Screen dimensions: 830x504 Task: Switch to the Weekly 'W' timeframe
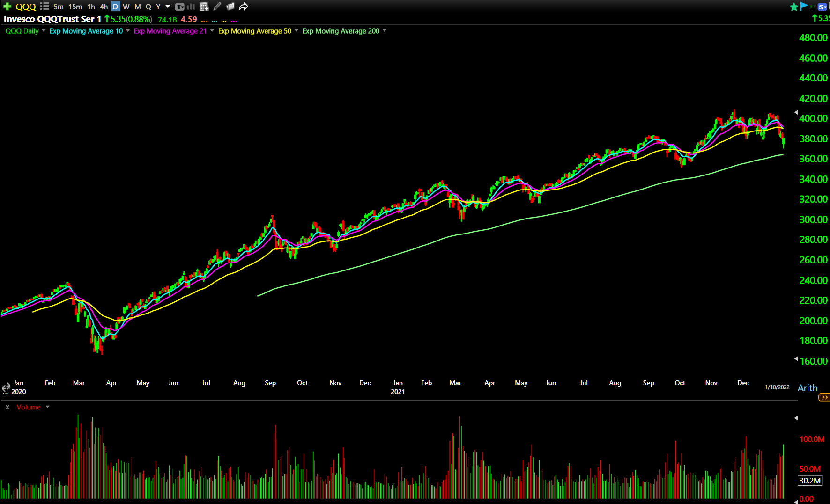click(126, 7)
